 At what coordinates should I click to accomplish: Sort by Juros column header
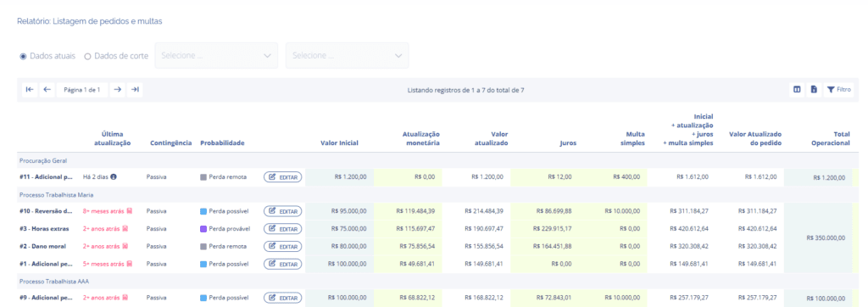(x=568, y=143)
